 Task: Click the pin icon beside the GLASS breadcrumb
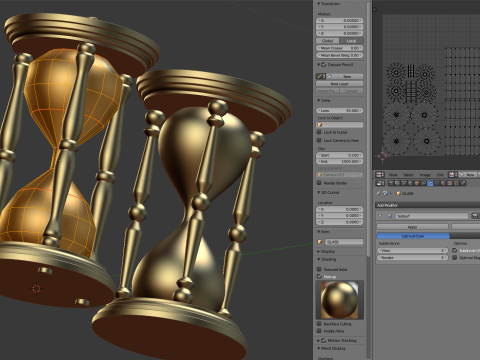coord(378,193)
